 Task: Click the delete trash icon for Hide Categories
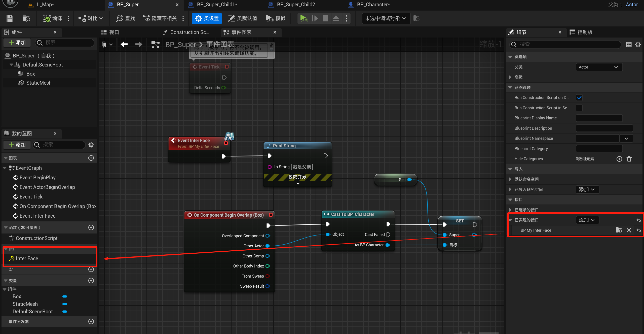[x=629, y=159]
